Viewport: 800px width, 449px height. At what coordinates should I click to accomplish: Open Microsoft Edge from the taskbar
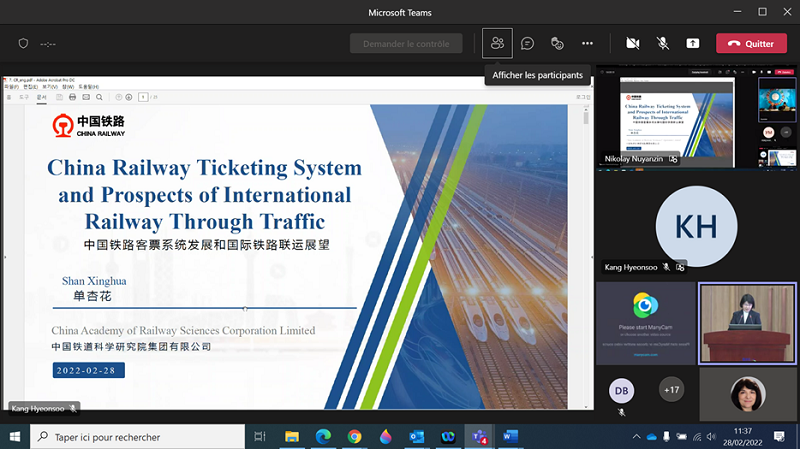pos(324,437)
